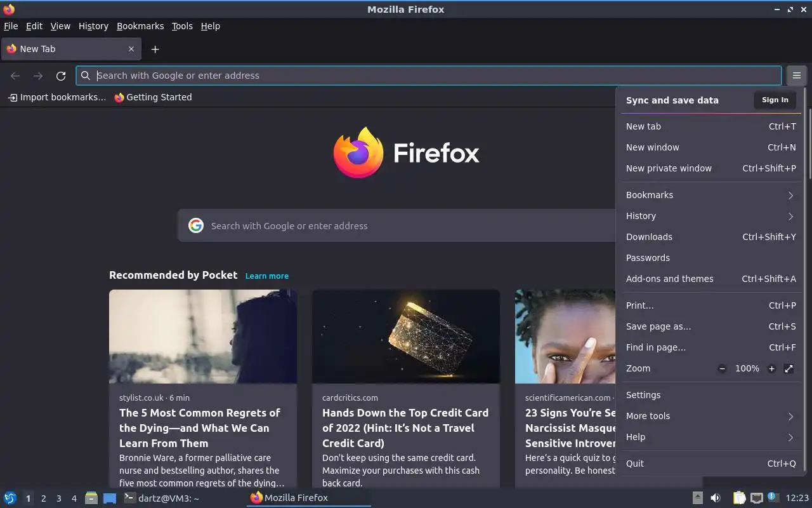Expand the More tools submenu
The height and width of the screenshot is (508, 812).
point(710,416)
